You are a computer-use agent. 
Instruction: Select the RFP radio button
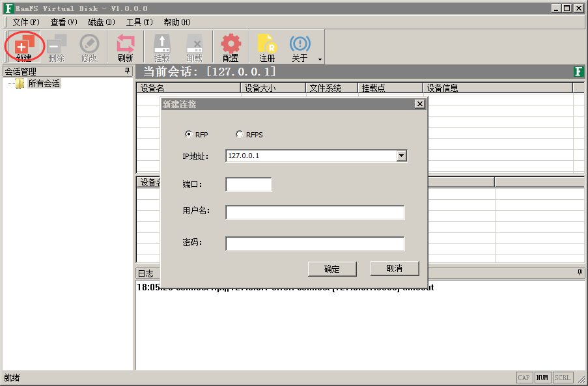(x=189, y=135)
